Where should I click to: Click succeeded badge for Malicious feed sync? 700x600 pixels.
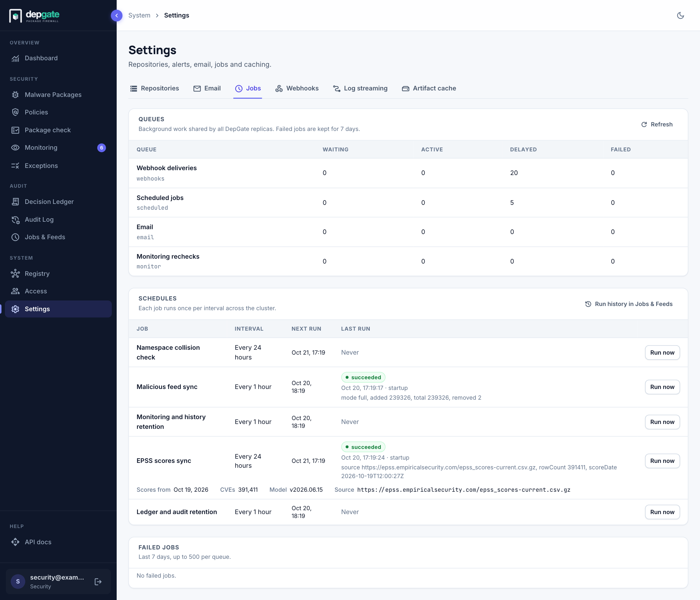click(x=363, y=377)
